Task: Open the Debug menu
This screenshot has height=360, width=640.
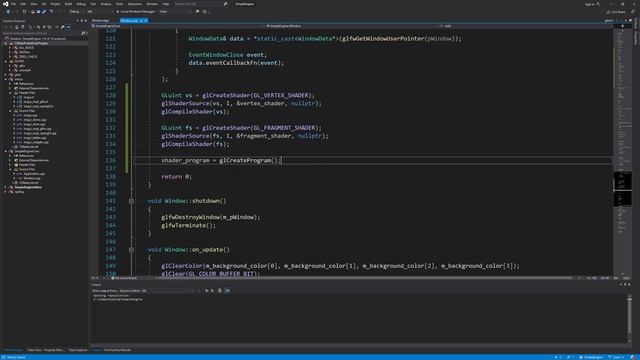Action: (81, 4)
